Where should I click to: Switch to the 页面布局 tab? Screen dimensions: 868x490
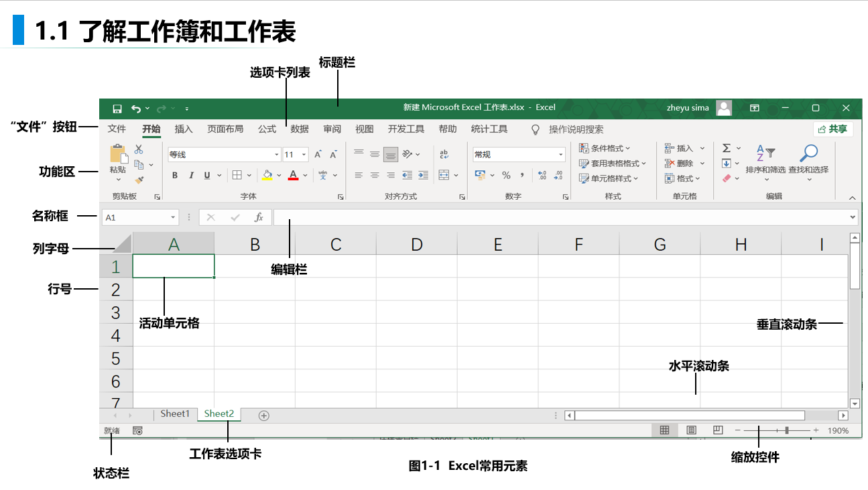pyautogui.click(x=225, y=129)
